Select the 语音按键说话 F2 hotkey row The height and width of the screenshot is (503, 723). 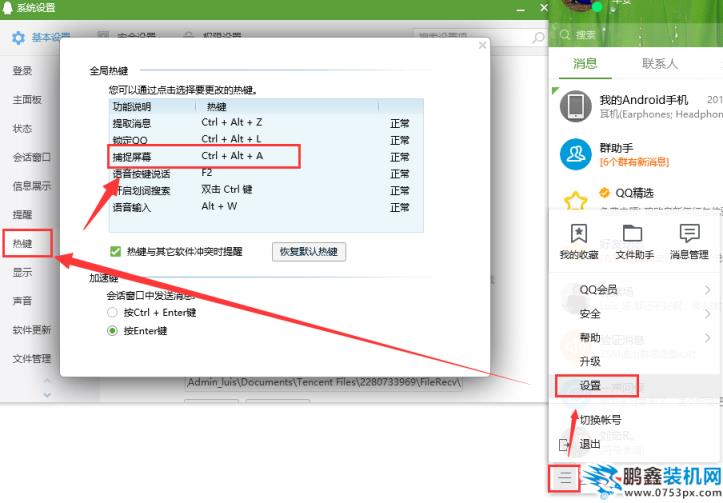(266, 173)
